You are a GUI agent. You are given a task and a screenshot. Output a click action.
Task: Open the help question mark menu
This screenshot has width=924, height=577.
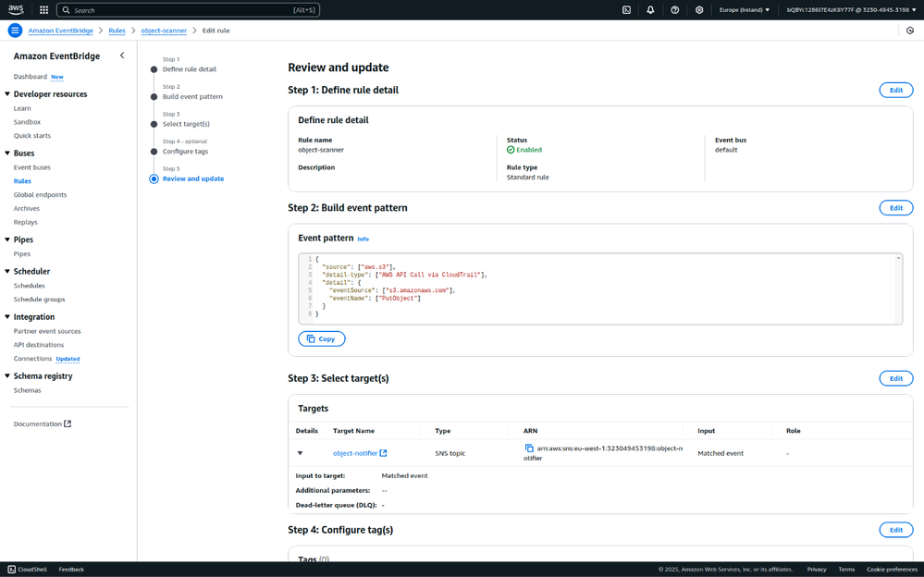(674, 10)
